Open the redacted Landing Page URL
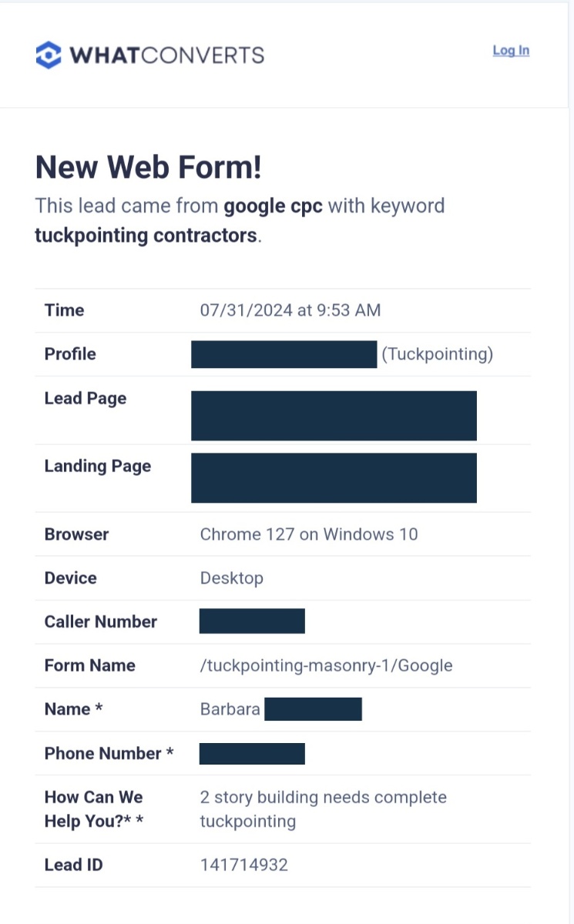 [334, 477]
